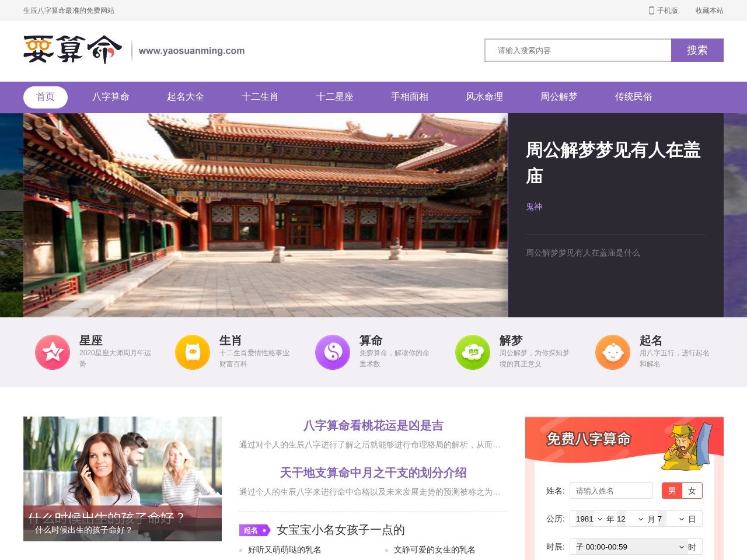Open the 星座 star icon

[x=53, y=352]
